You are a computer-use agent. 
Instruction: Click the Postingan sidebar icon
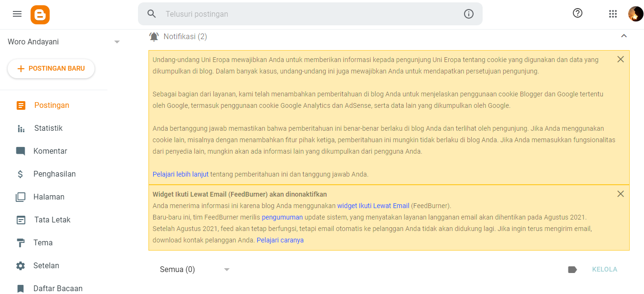coord(21,105)
